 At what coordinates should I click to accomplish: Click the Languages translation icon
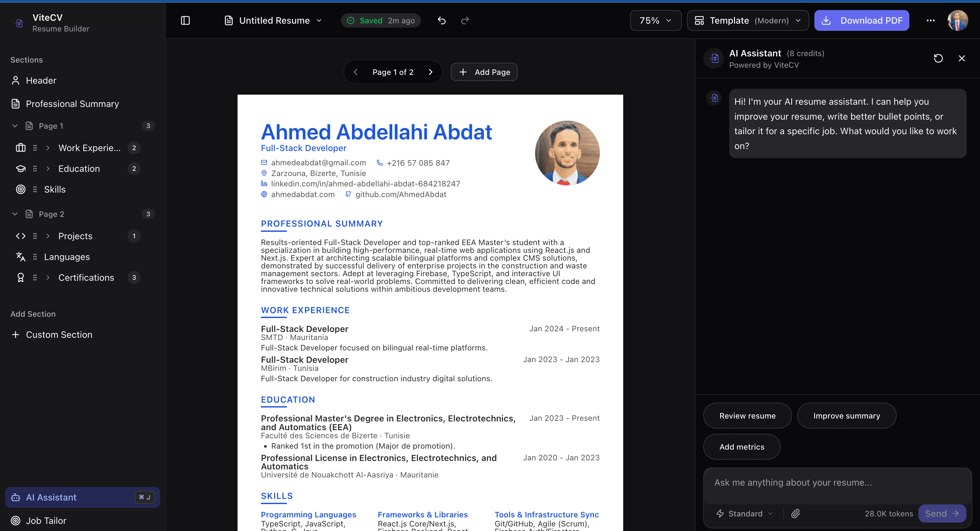pos(20,256)
